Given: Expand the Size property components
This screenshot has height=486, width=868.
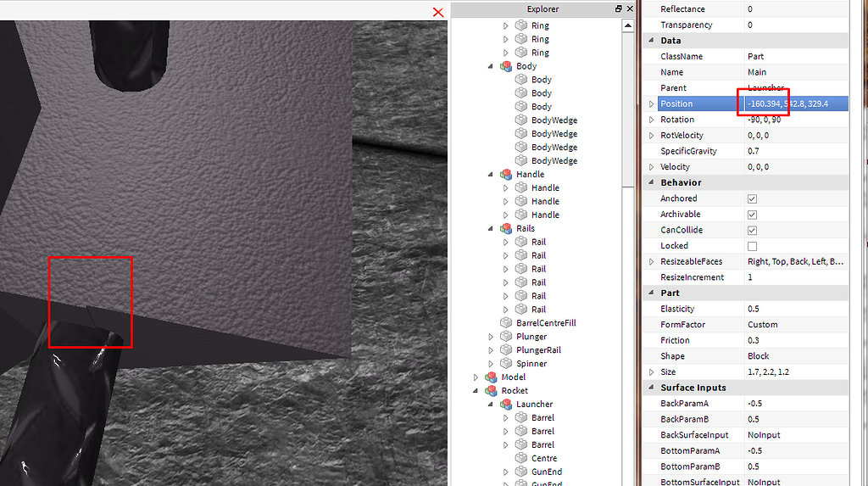Looking at the screenshot, I should click(x=651, y=371).
